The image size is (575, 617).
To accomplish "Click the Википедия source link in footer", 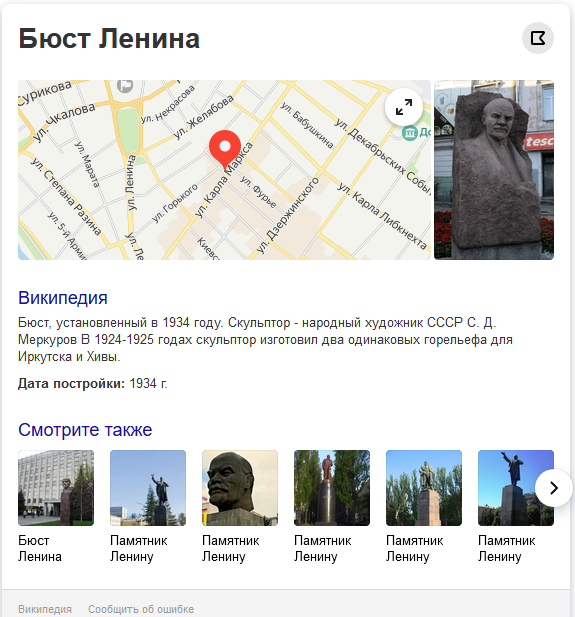I will [45, 609].
